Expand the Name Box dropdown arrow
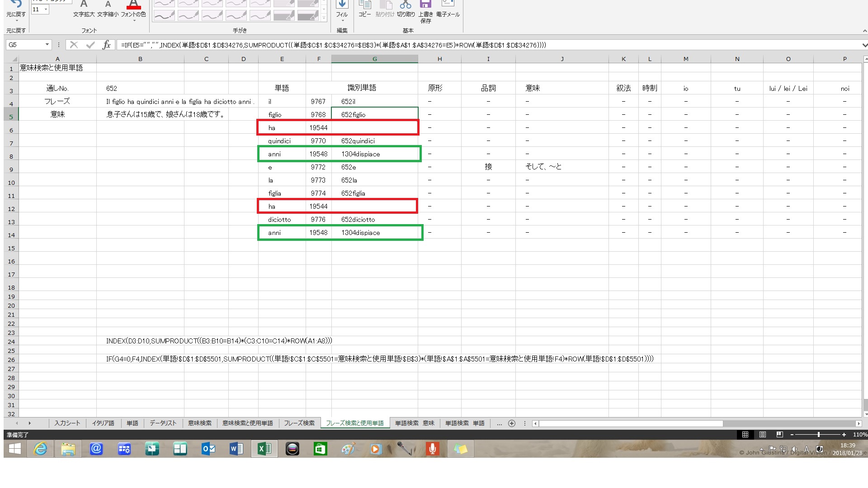Viewport: 868px width, 488px height. [47, 45]
